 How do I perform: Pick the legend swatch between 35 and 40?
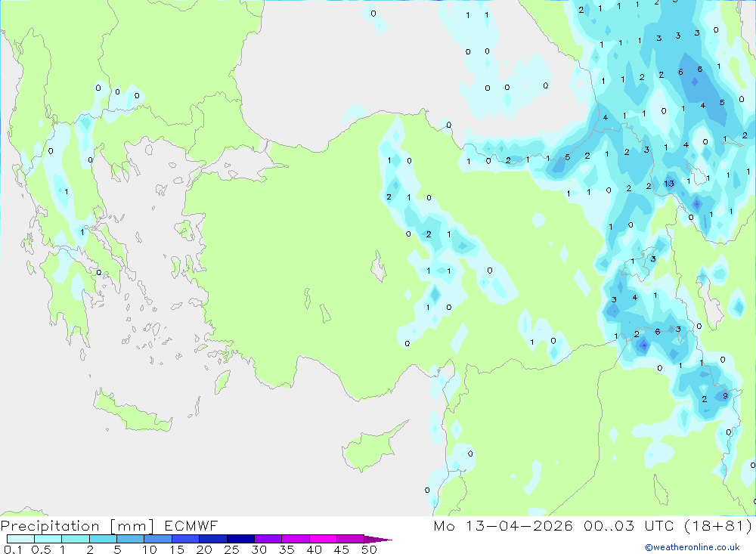click(x=295, y=539)
